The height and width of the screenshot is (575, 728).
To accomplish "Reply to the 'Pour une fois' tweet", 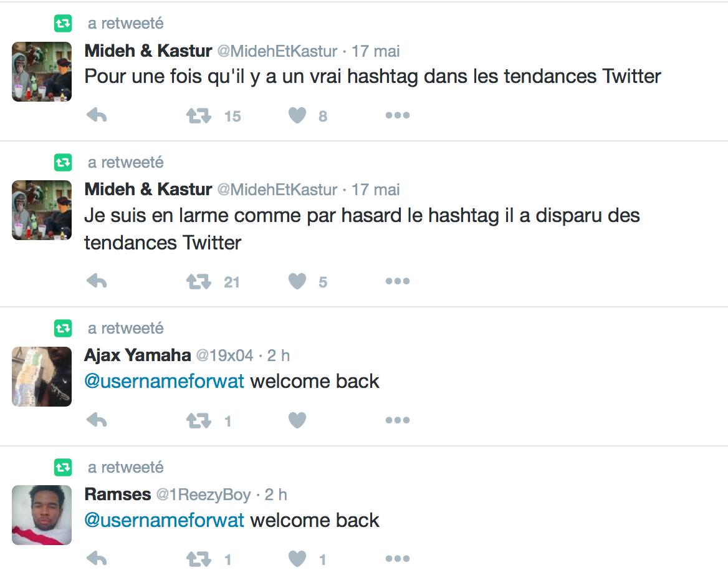I will coord(97,115).
